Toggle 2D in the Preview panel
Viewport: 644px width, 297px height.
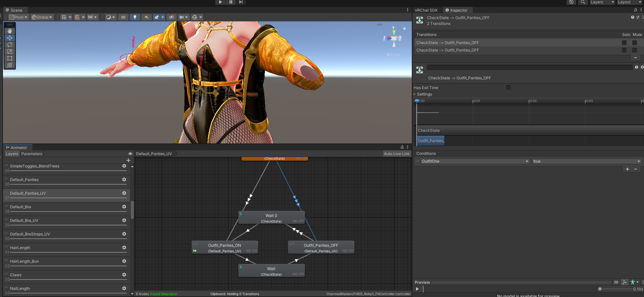(x=616, y=282)
